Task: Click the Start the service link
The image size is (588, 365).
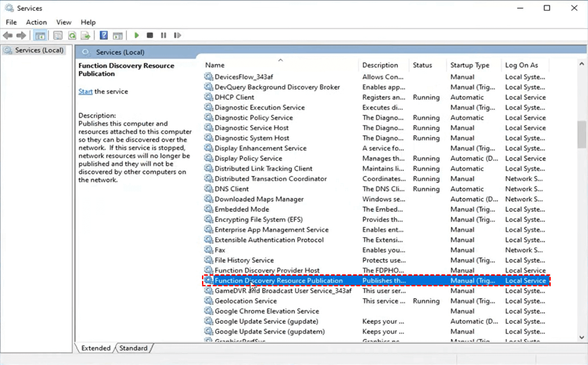Action: (x=85, y=92)
